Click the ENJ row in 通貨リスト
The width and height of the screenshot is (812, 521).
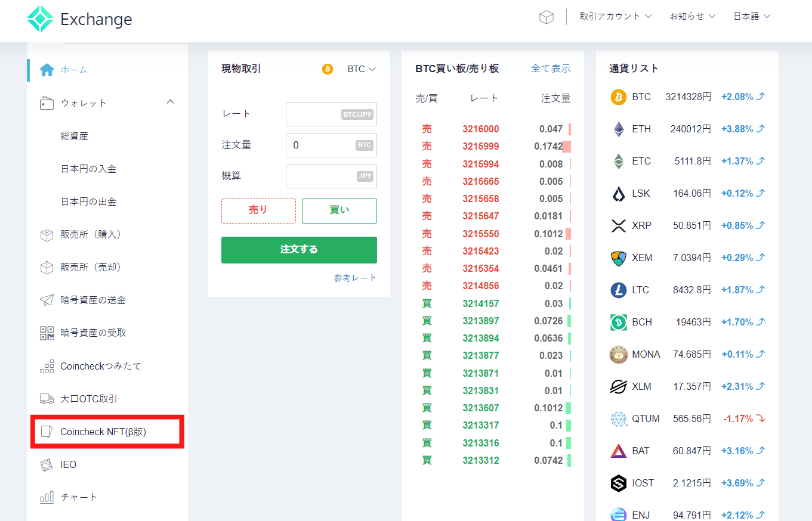click(x=687, y=514)
